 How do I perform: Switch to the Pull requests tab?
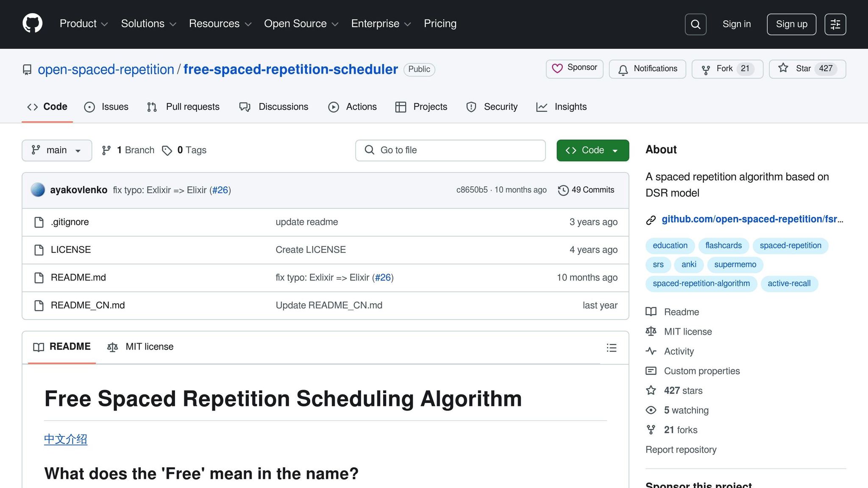click(x=183, y=107)
